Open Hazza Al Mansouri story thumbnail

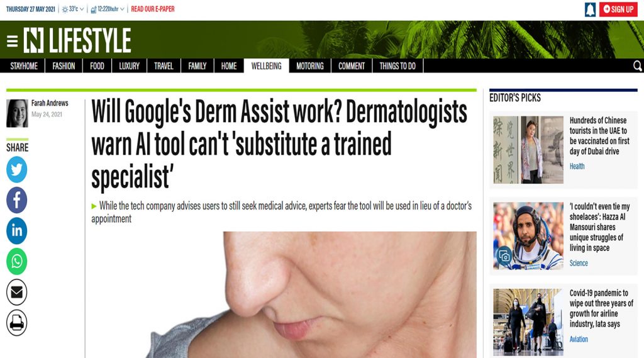point(528,235)
